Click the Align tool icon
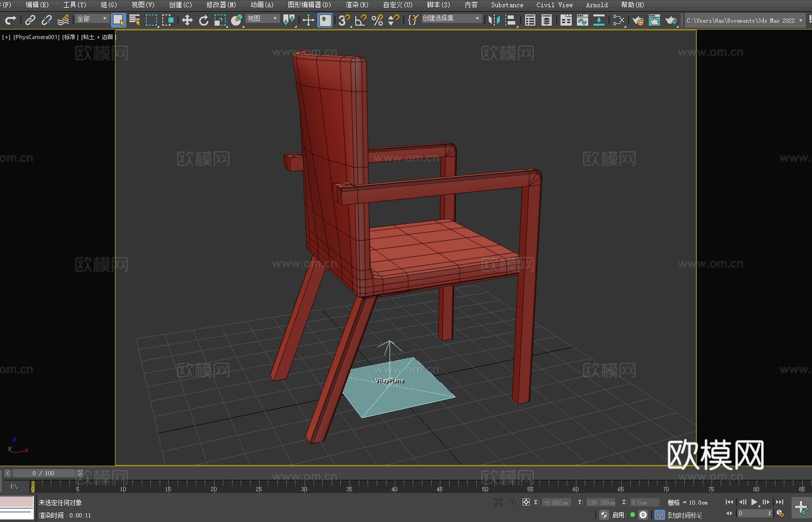Image resolution: width=812 pixels, height=522 pixels. pyautogui.click(x=511, y=20)
